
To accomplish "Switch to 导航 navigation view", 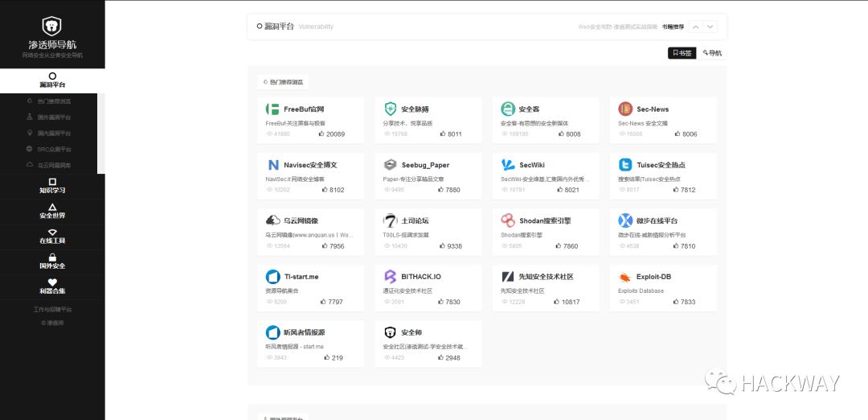I will pyautogui.click(x=712, y=53).
